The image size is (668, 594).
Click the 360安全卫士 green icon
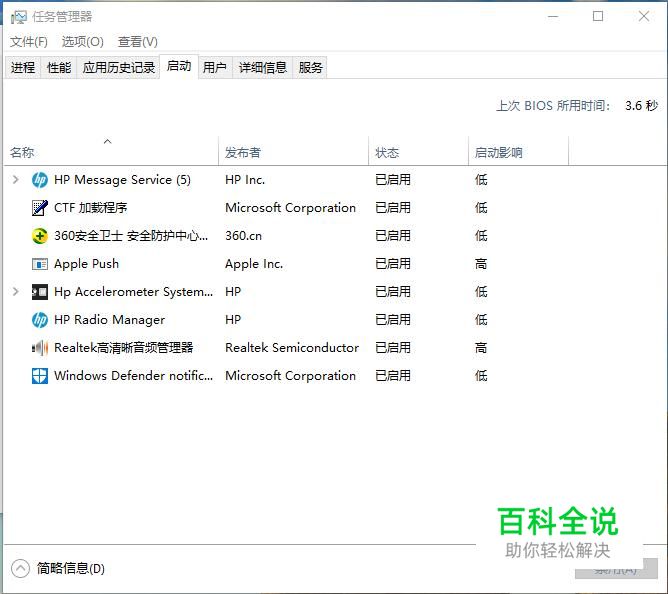pos(40,236)
